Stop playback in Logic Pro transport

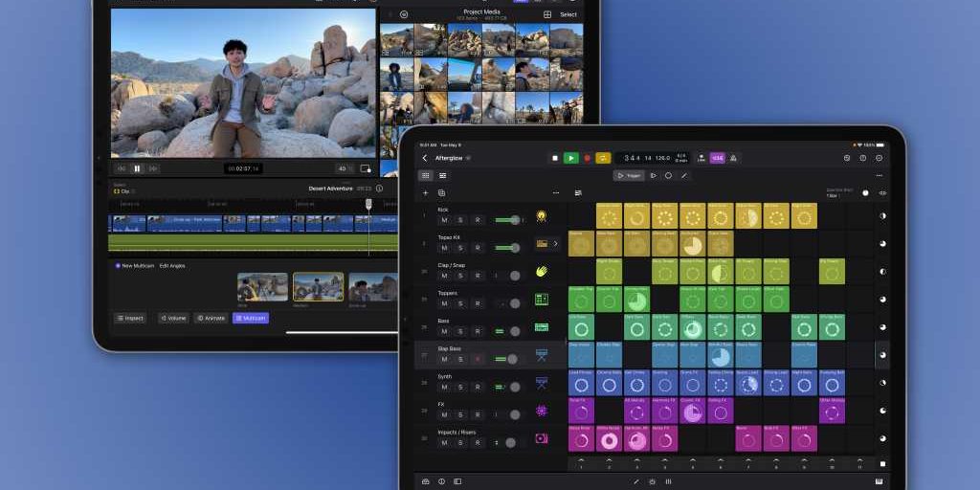[x=554, y=158]
